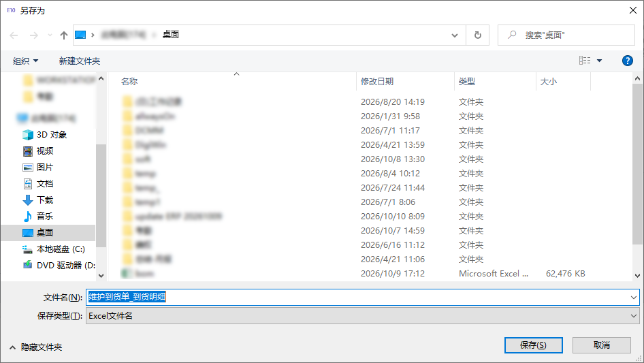This screenshot has height=363, width=644.
Task: Click file list scrollbar up arrow
Action: point(637,78)
